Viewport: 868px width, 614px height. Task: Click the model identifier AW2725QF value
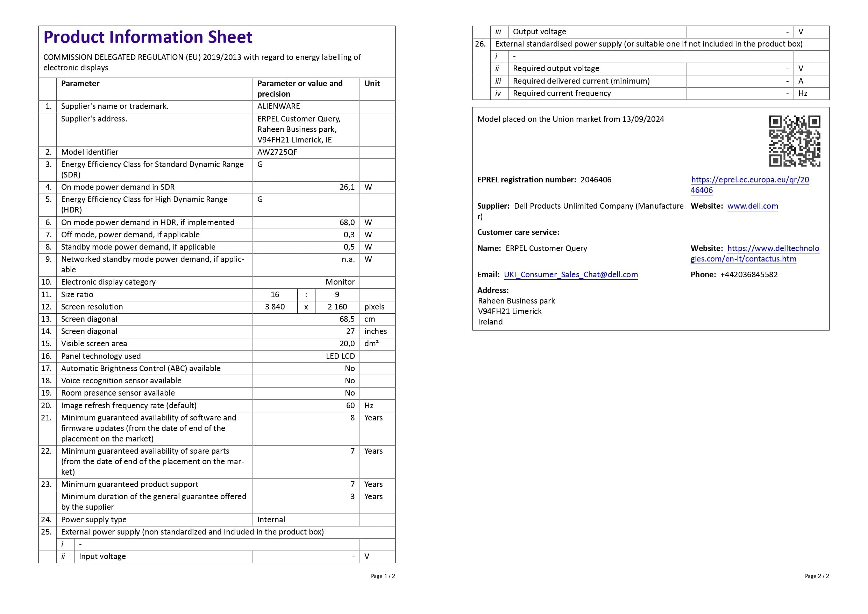[277, 152]
